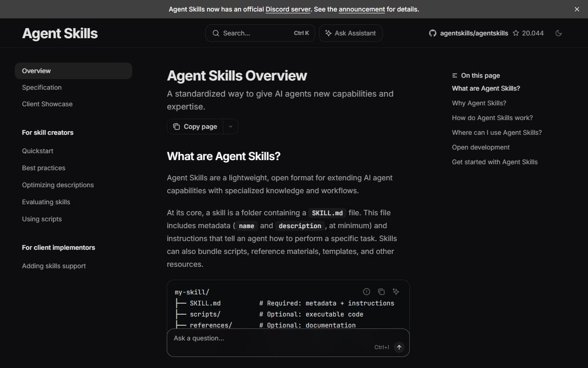The image size is (588, 368).
Task: Close the Discord announcement banner
Action: click(577, 9)
